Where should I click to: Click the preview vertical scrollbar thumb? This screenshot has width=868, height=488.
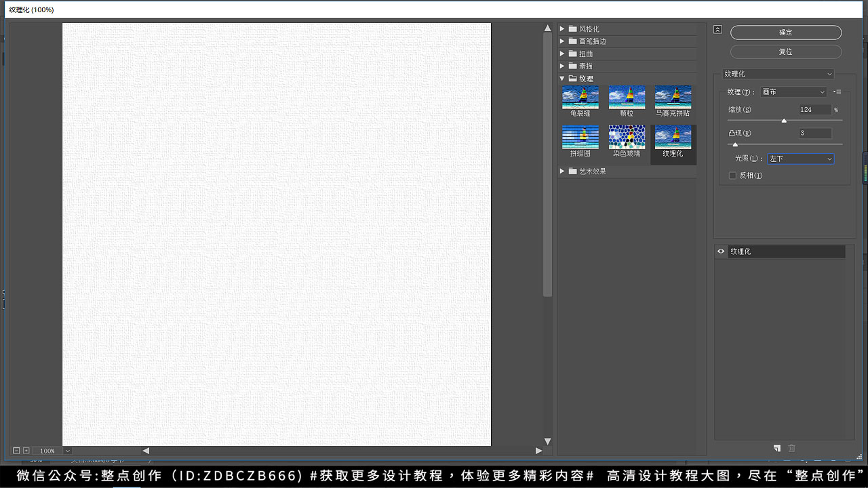coord(548,165)
